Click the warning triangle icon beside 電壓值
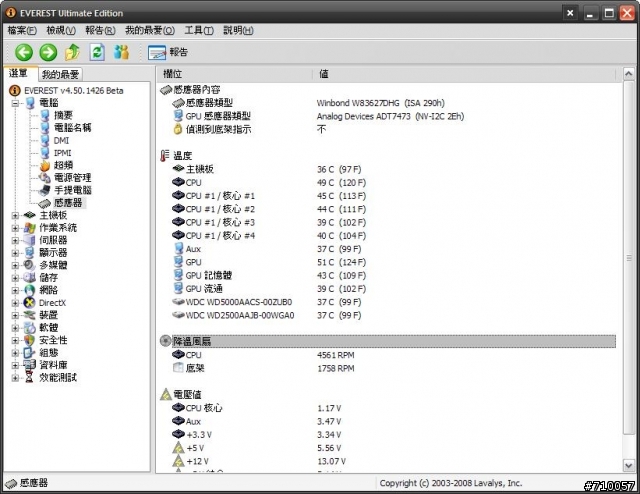 click(x=166, y=394)
